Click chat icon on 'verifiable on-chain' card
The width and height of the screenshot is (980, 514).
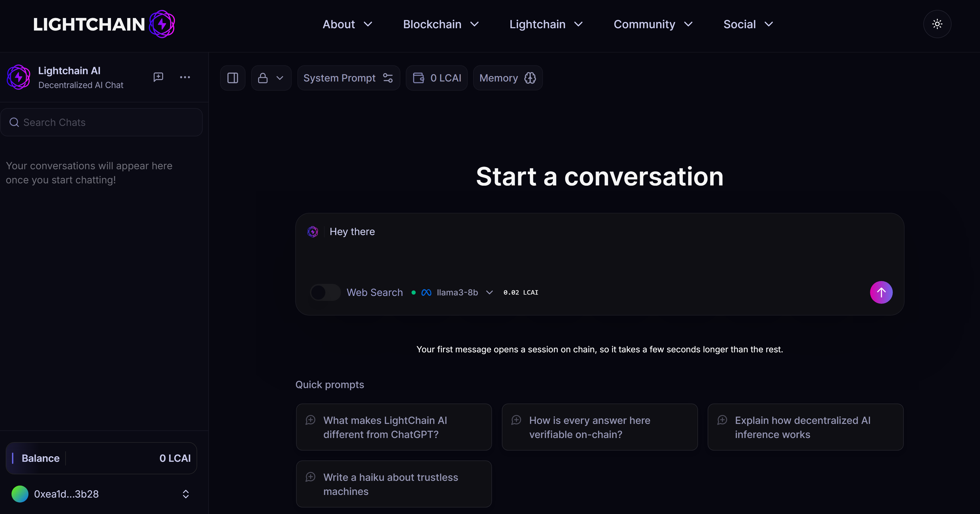516,420
